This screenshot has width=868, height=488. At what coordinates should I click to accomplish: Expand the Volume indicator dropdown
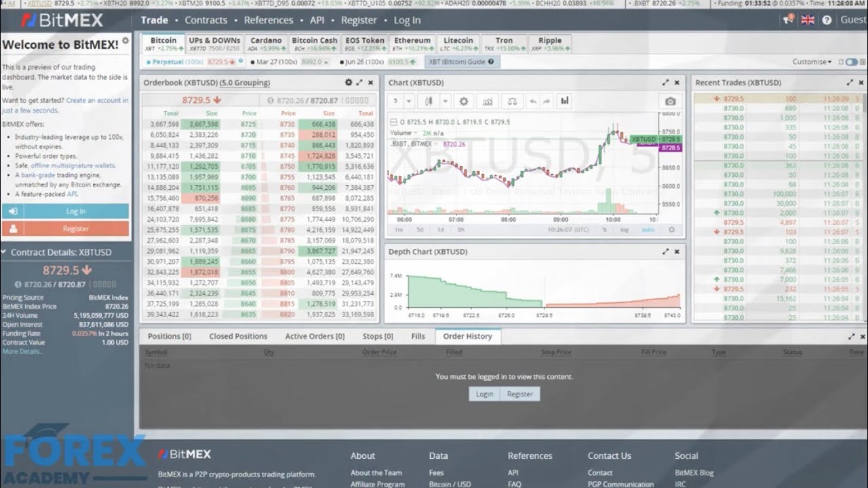[x=416, y=133]
